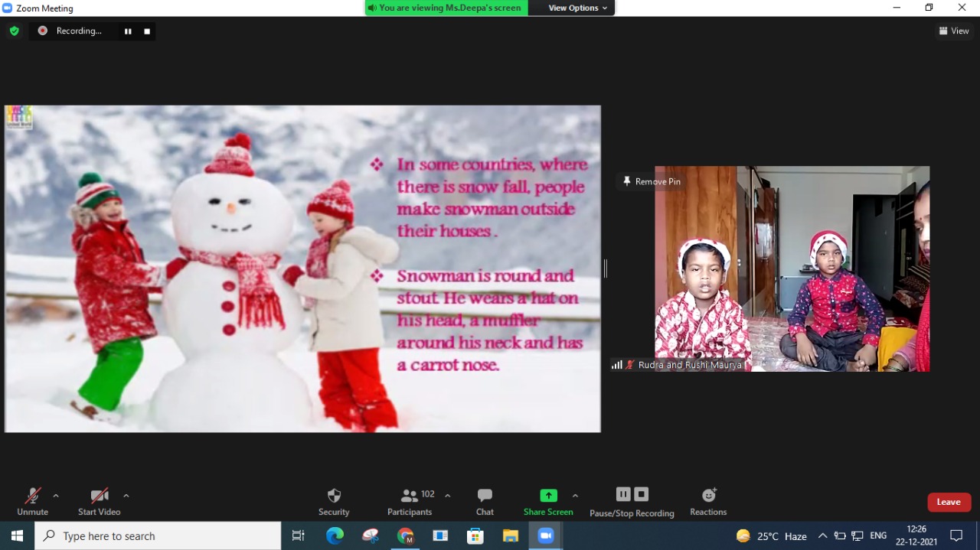Image resolution: width=980 pixels, height=550 pixels.
Task: Click Remove Pin on the video
Action: point(651,181)
